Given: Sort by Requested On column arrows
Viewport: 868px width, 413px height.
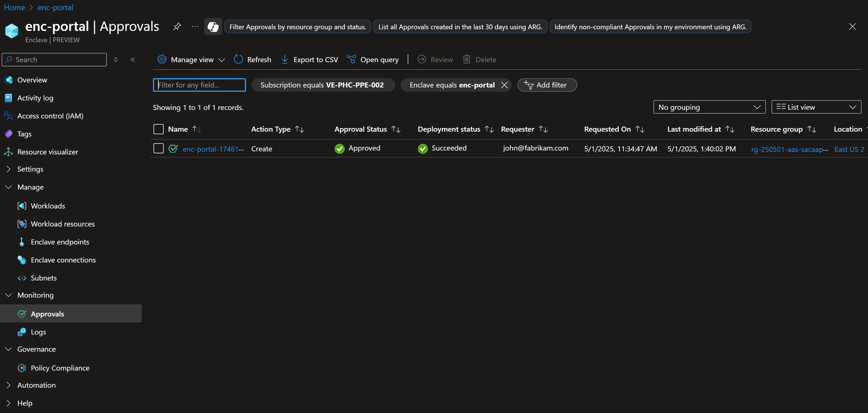Looking at the screenshot, I should tap(640, 129).
